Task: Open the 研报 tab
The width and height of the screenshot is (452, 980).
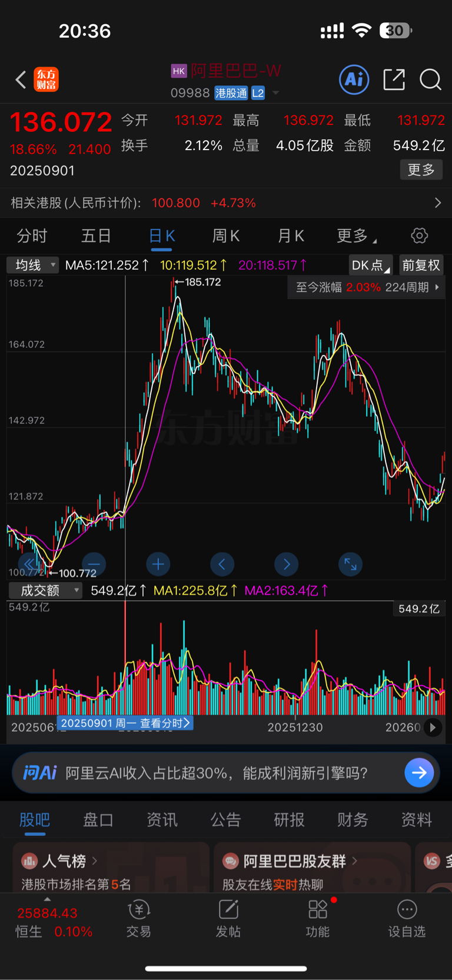Action: tap(289, 819)
